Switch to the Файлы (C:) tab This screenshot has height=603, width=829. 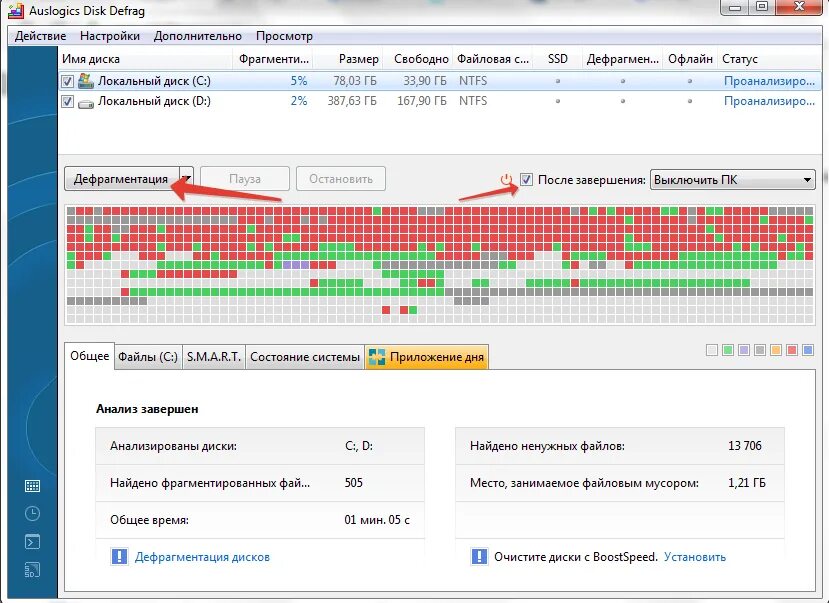148,357
